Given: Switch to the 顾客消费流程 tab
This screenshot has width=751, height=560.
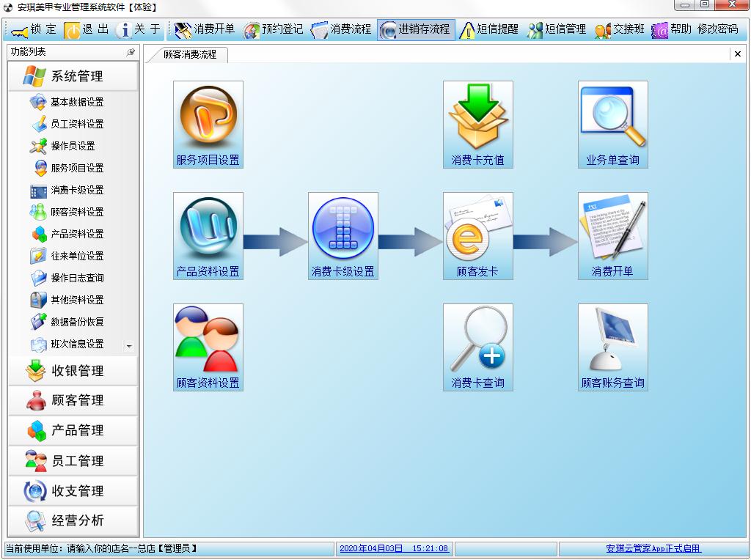Looking at the screenshot, I should point(190,54).
